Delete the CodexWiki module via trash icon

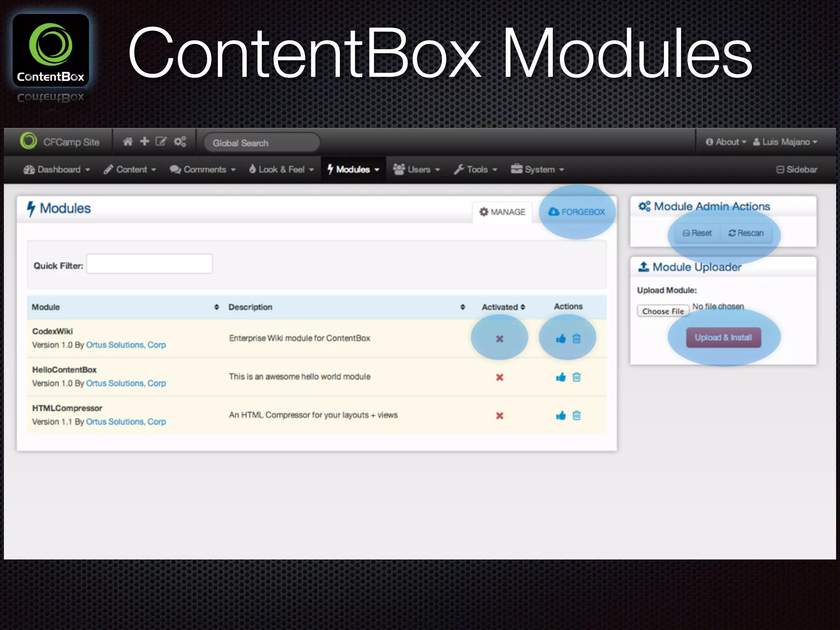click(577, 339)
